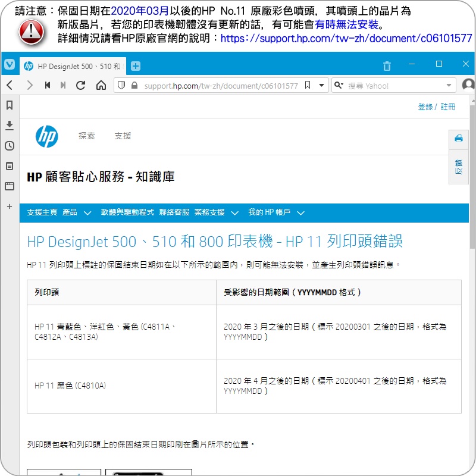476x476 pixels.
Task: Add a web panel with plus
Action: 10,206
